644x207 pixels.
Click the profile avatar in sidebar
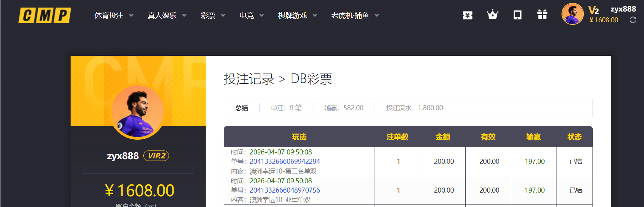138,112
